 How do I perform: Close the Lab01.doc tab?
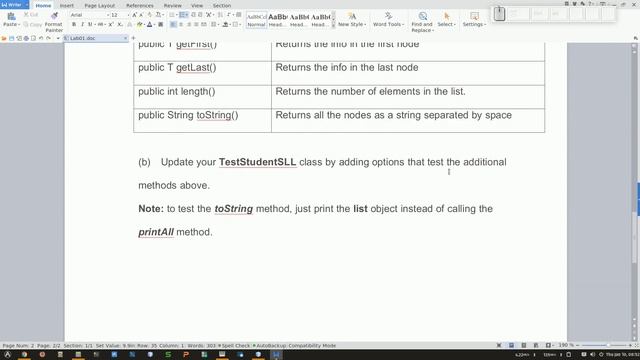coord(125,38)
